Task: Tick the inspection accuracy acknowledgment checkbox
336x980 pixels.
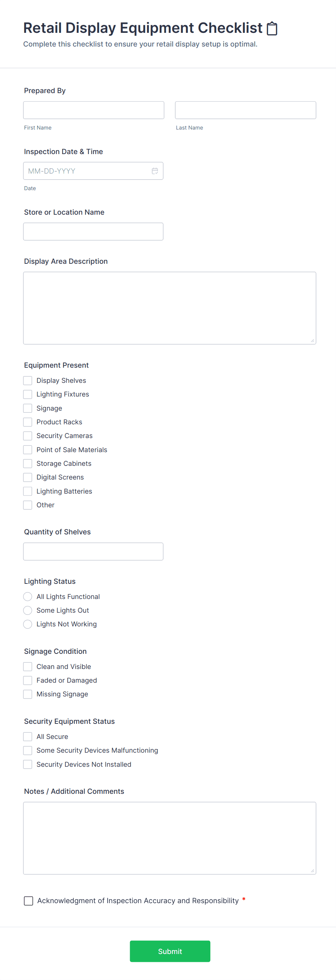Action: [x=29, y=901]
